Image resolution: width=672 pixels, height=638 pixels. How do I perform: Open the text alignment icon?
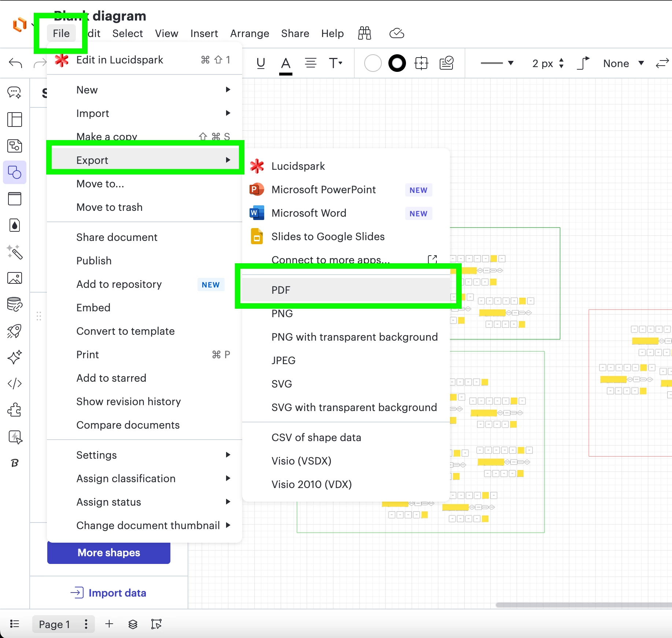(311, 63)
